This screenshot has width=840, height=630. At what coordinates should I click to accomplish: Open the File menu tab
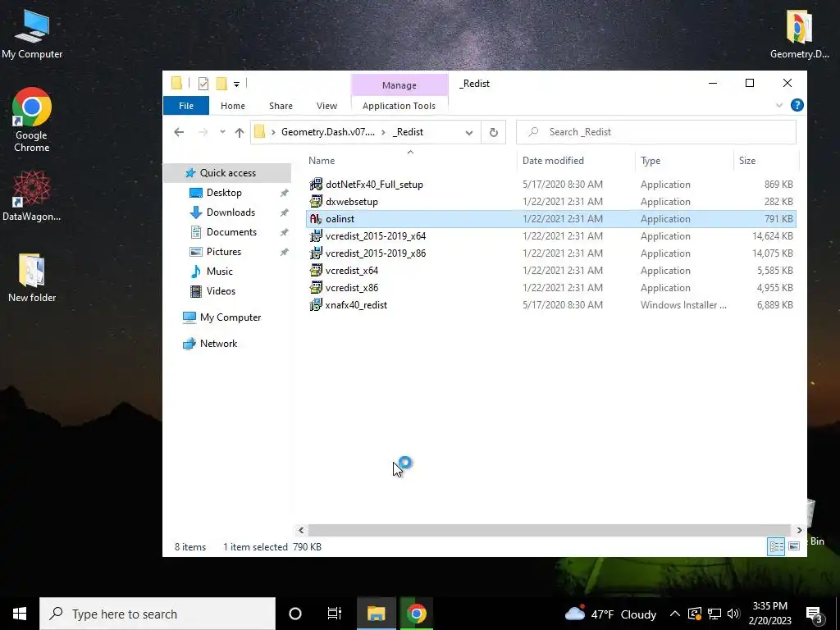(186, 106)
